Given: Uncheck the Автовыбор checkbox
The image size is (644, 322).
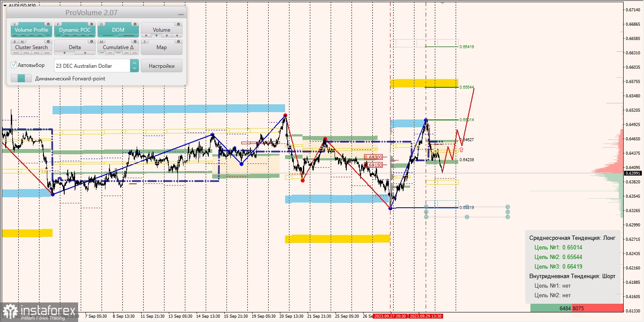Looking at the screenshot, I should point(14,65).
